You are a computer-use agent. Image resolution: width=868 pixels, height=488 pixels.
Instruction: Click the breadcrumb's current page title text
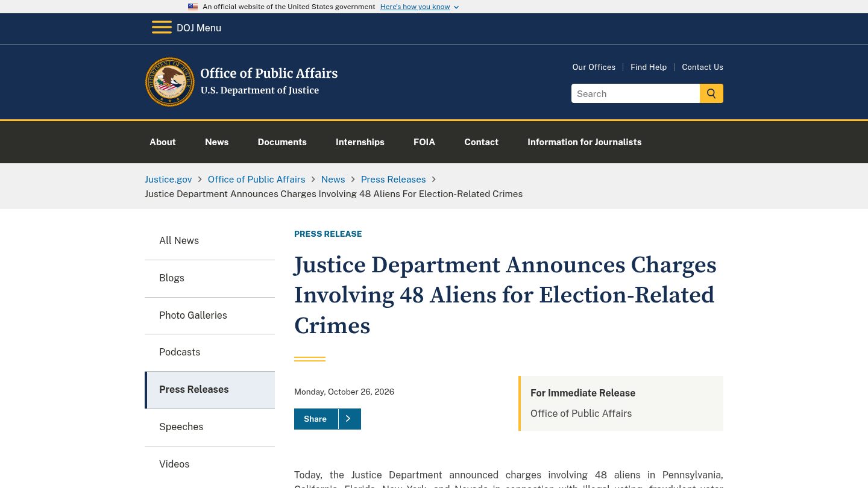(x=334, y=194)
